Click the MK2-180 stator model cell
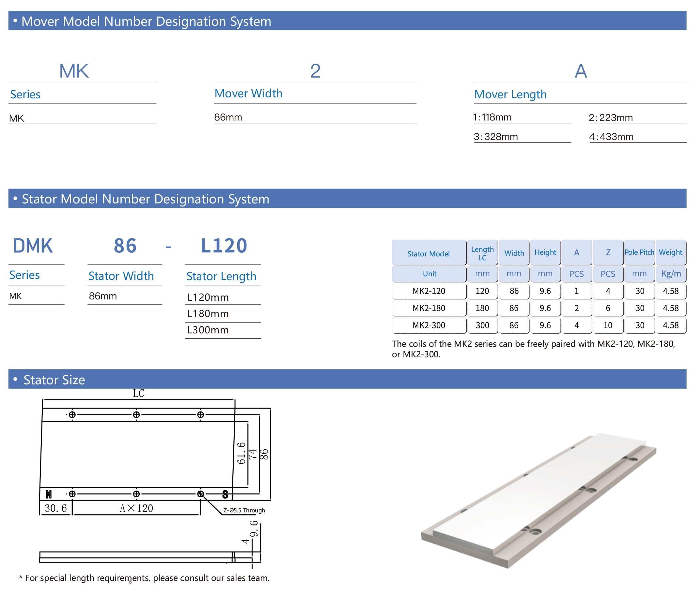Image resolution: width=700 pixels, height=593 pixels. (x=429, y=308)
